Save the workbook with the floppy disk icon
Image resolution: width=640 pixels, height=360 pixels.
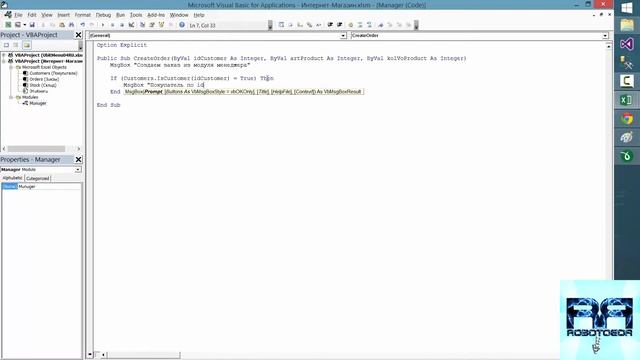click(x=32, y=25)
